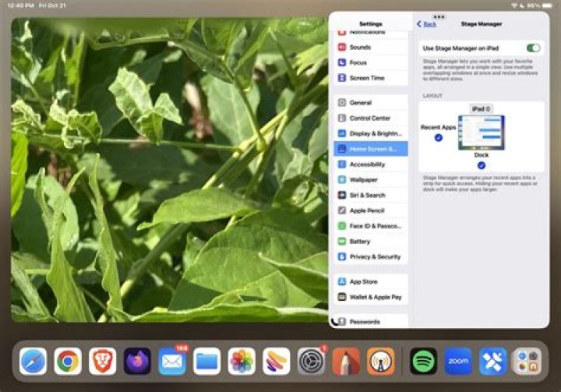This screenshot has height=392, width=561.
Task: Tap the Wi-Fi status icon
Action: coord(513,5)
